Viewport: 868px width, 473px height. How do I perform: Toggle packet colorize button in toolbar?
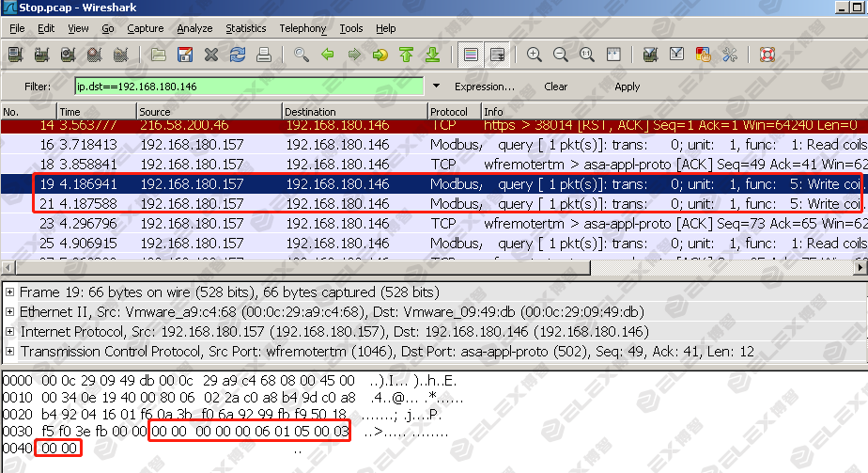coord(472,55)
